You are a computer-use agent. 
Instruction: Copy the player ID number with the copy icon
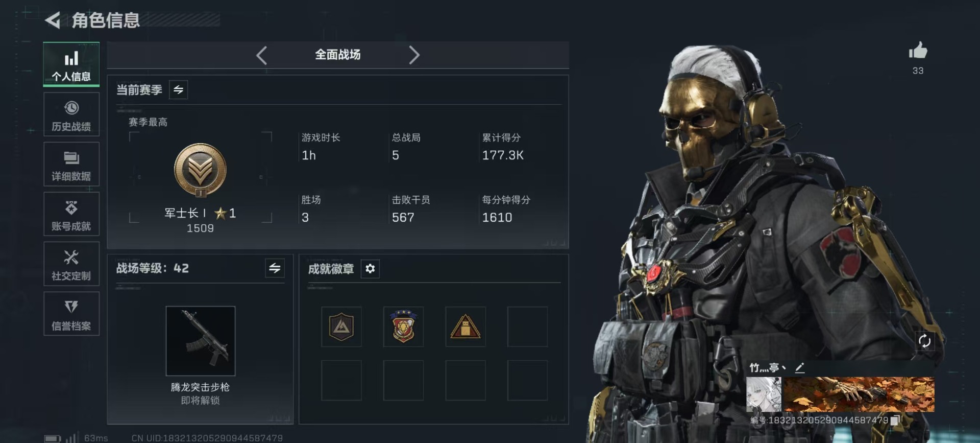(895, 420)
